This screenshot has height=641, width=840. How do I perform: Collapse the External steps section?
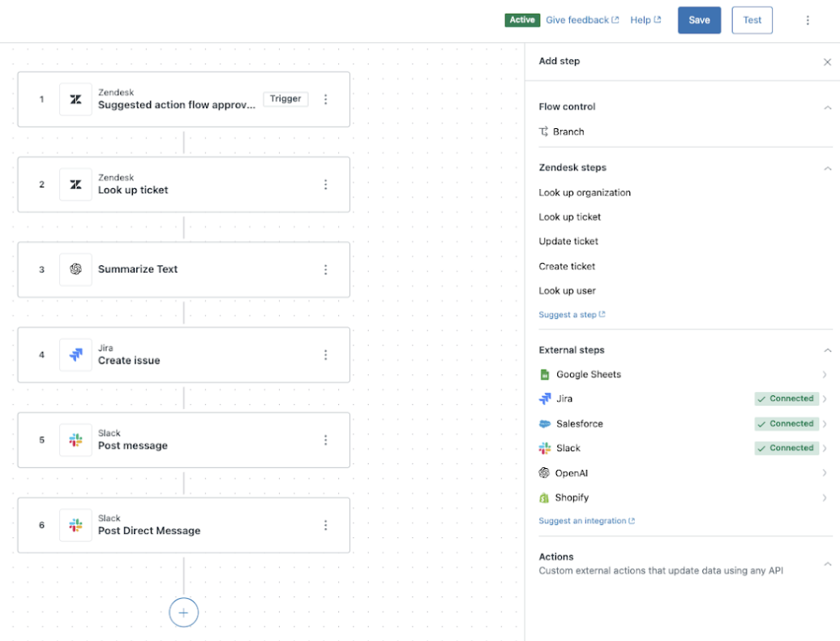[827, 351]
